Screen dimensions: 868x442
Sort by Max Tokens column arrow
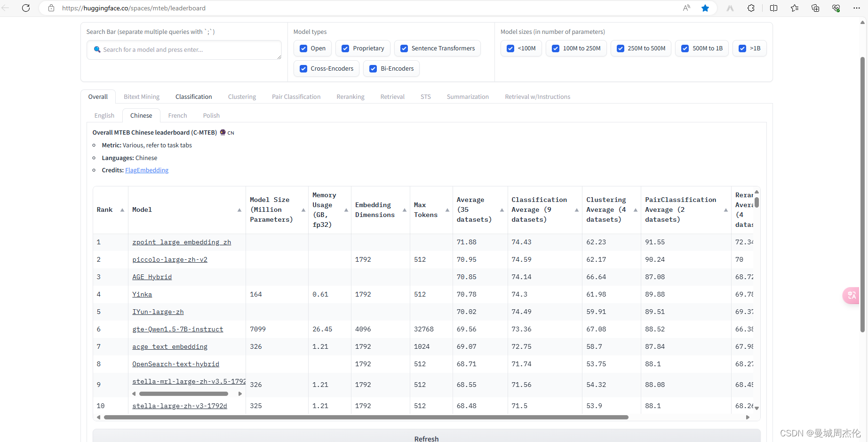point(447,210)
